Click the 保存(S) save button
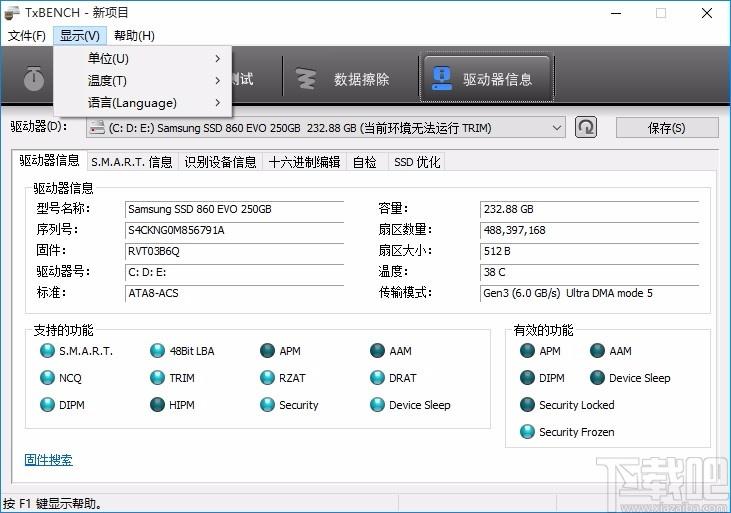Screen dimensions: 731x513 pyautogui.click(x=667, y=128)
